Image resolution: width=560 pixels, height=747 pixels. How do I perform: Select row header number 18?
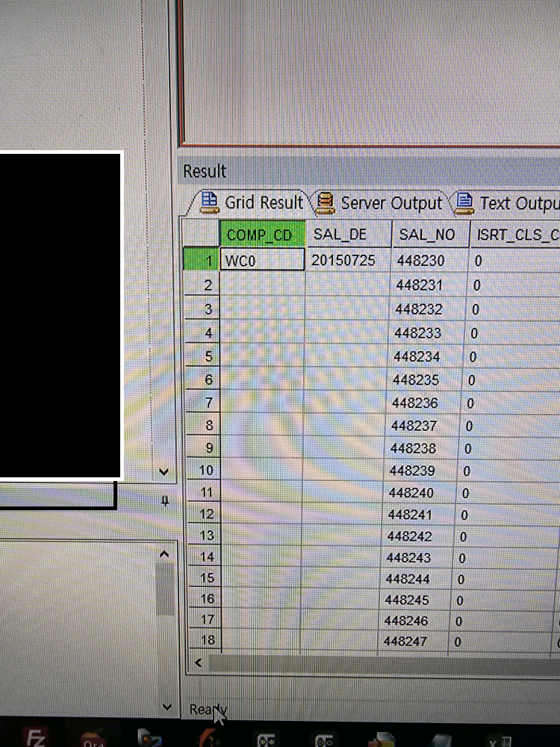point(206,640)
